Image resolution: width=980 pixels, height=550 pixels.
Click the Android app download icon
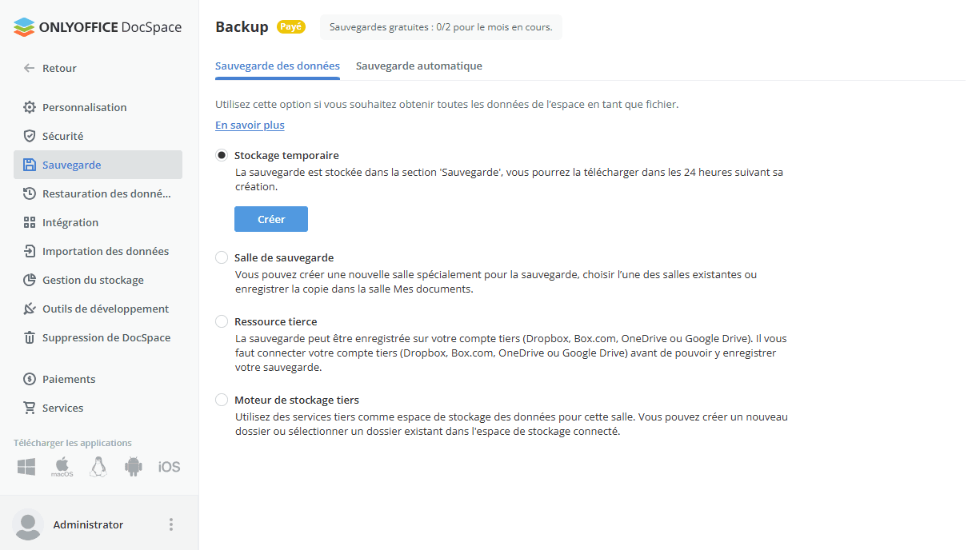[134, 467]
